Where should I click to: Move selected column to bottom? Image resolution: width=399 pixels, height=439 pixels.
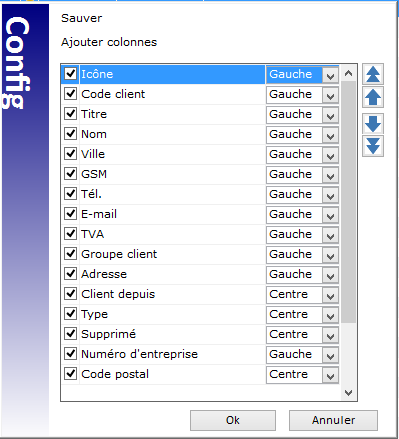[373, 146]
